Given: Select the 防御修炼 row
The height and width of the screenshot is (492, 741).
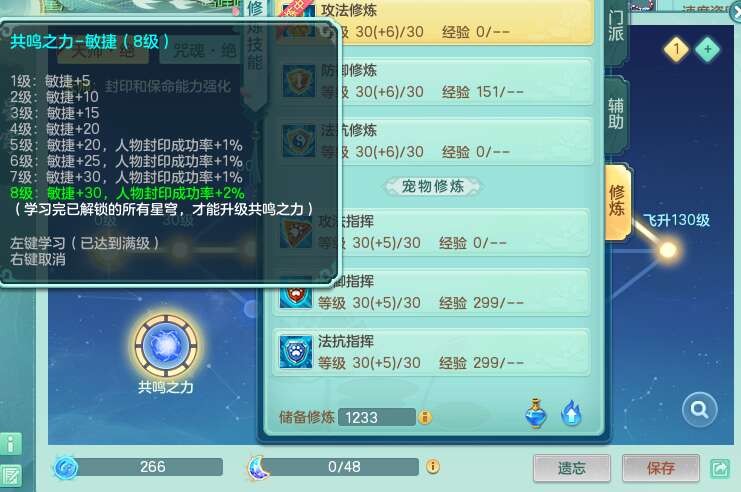Looking at the screenshot, I should pos(434,81).
